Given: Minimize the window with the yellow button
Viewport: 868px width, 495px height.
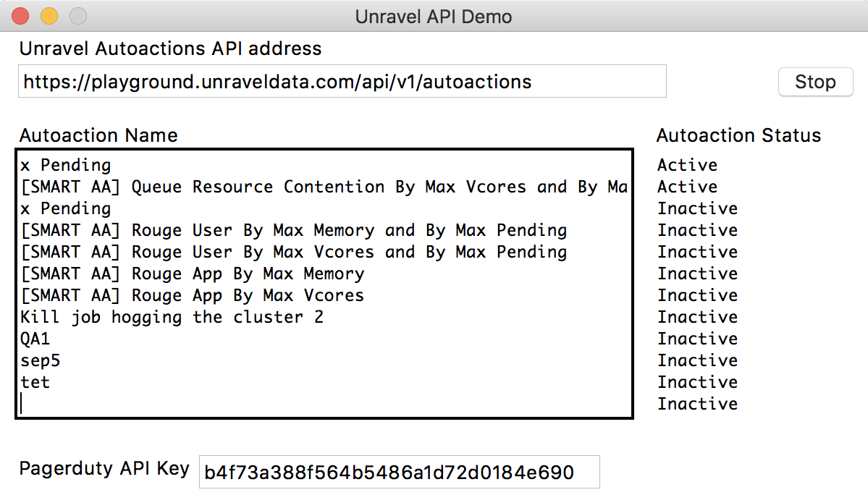Looking at the screenshot, I should 49,16.
